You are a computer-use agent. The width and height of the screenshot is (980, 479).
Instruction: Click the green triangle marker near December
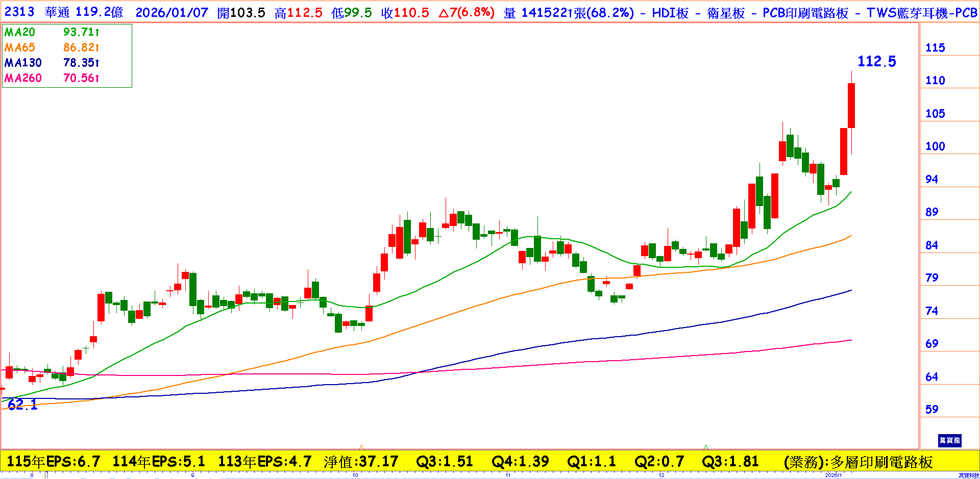tap(706, 447)
